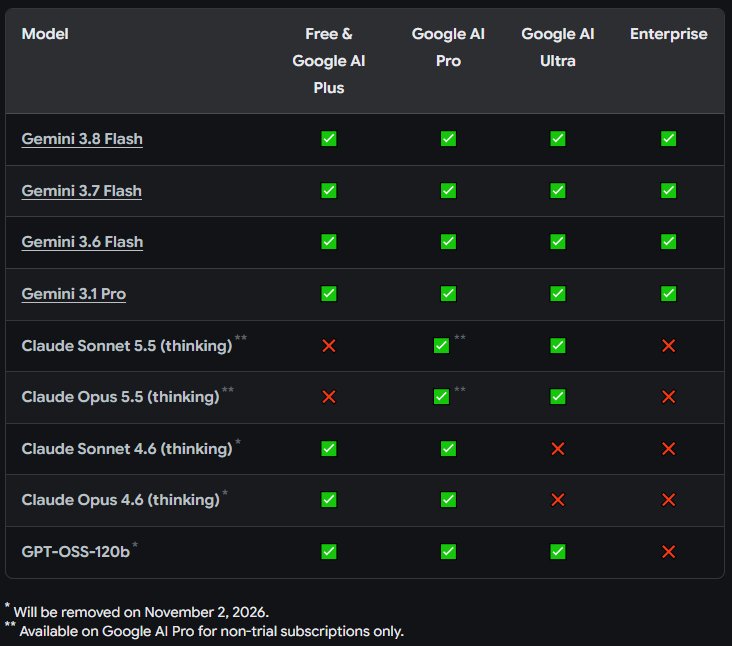Screen dimensions: 732x646
Task: Open the Gemini 3.7 Flash link
Action: 82,190
